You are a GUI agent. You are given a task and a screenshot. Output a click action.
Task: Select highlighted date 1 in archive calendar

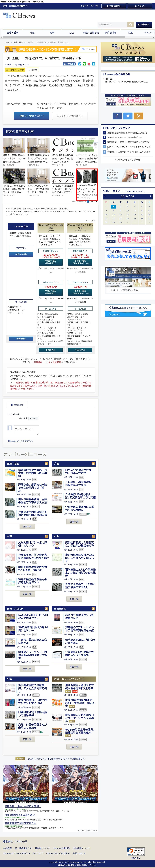point(113,207)
